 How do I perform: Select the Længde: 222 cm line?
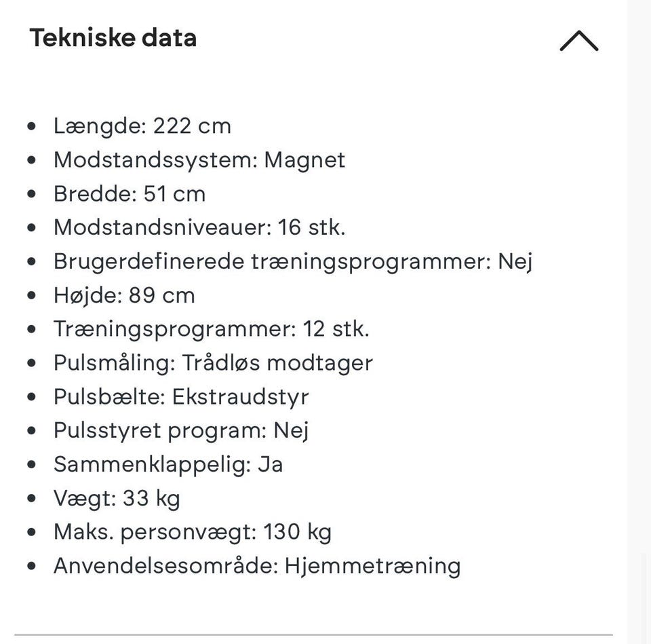coord(142,126)
